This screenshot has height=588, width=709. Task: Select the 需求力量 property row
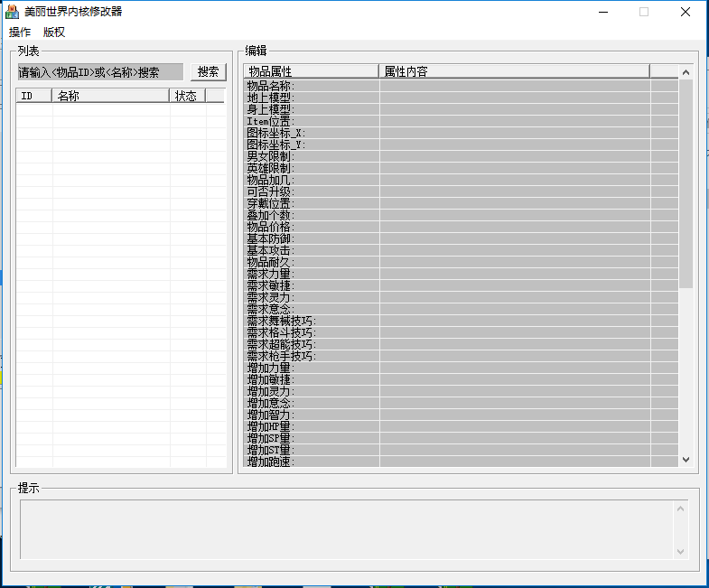[x=311, y=274]
